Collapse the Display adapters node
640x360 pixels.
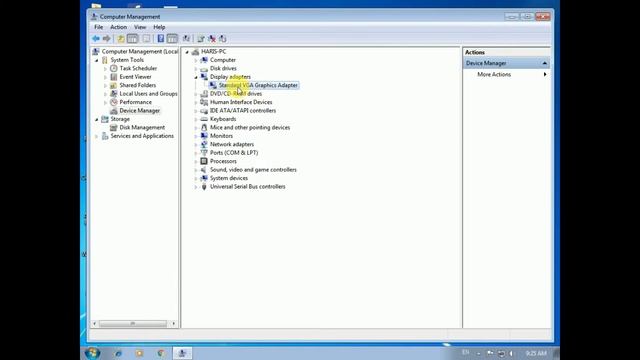click(x=196, y=77)
